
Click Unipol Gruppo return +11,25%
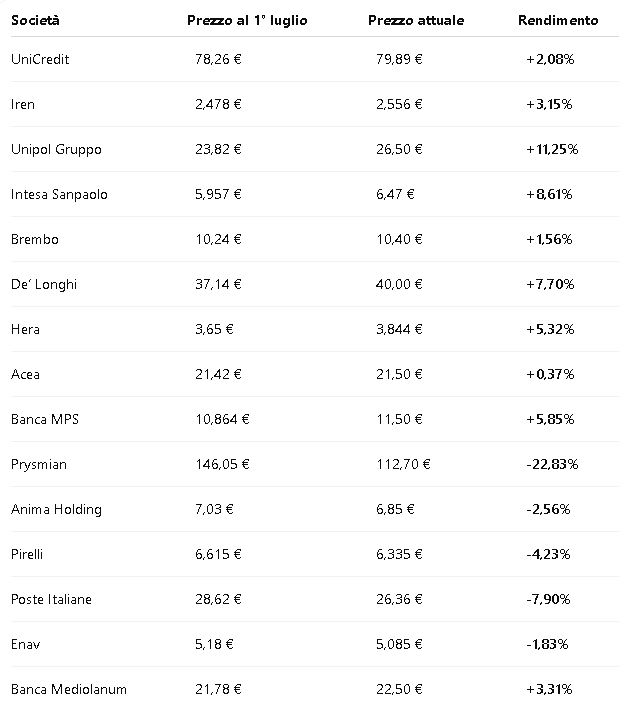(552, 149)
